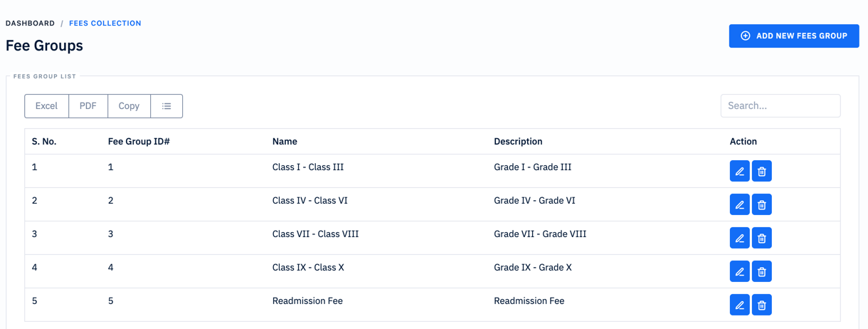Screen dimensions: 868x329
Task: Delete the Class I - Class III fee group
Action: click(762, 171)
